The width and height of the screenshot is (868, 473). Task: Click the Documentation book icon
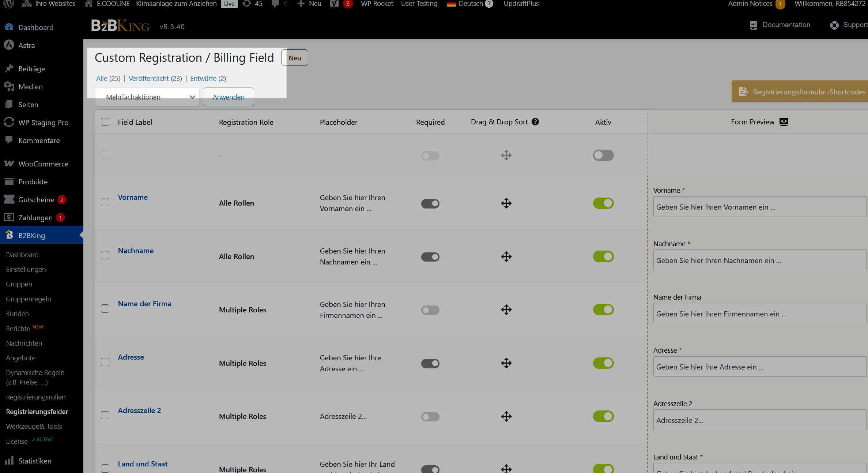point(754,25)
